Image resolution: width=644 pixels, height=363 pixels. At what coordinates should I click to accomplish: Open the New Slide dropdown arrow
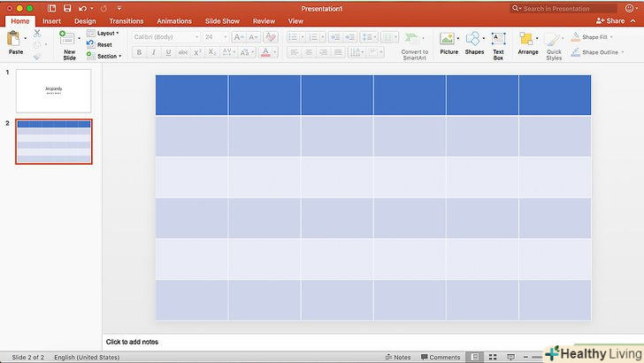(80, 38)
